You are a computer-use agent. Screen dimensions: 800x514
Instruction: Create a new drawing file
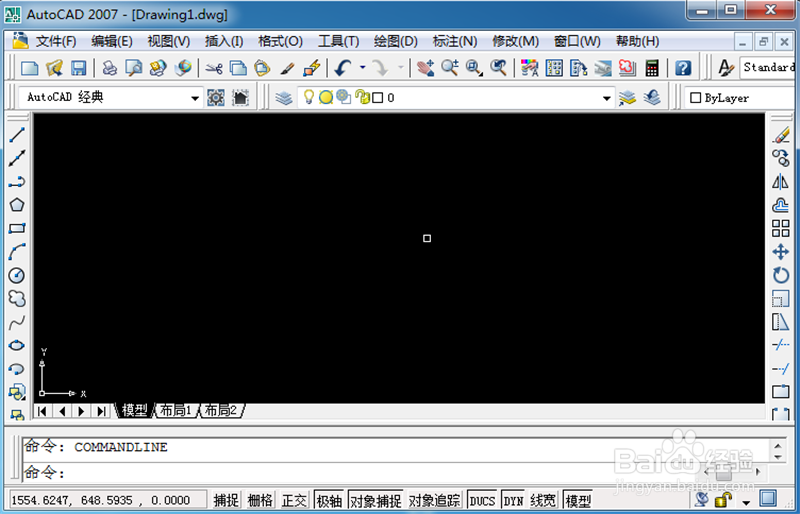point(30,68)
